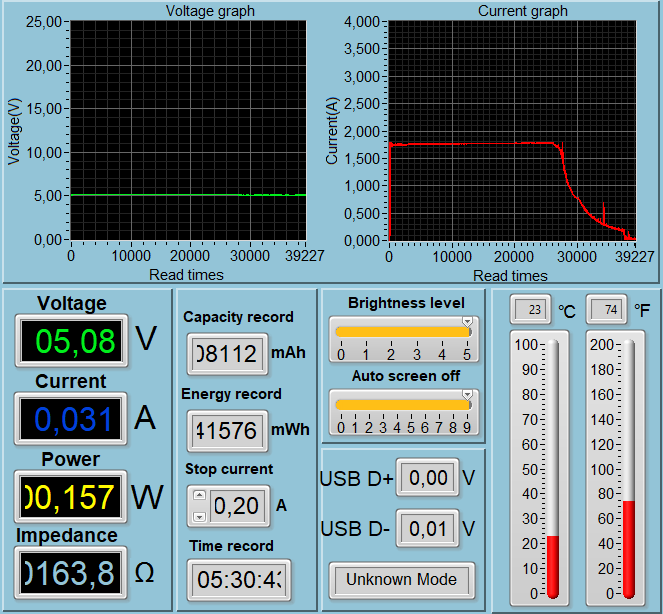Click the Voltage graph y-axis maximum 25,00
Viewport: 663px width, 614px height.
coord(44,22)
